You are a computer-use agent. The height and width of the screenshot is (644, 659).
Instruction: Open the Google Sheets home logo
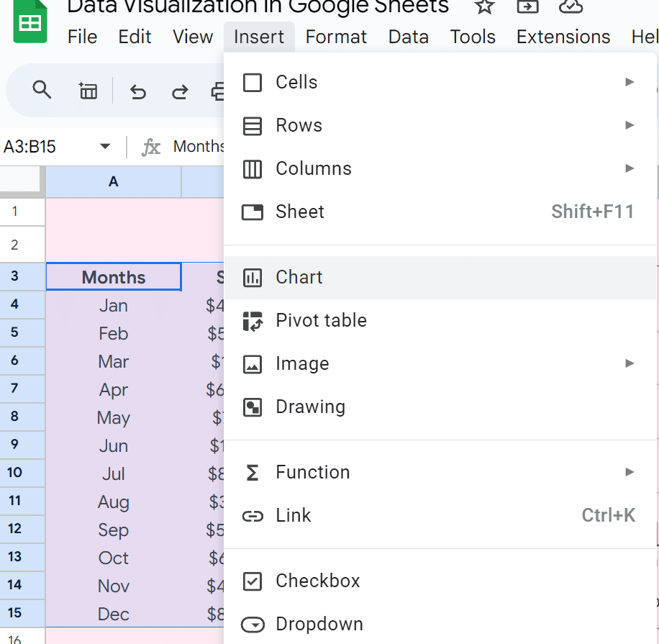pyautogui.click(x=29, y=21)
